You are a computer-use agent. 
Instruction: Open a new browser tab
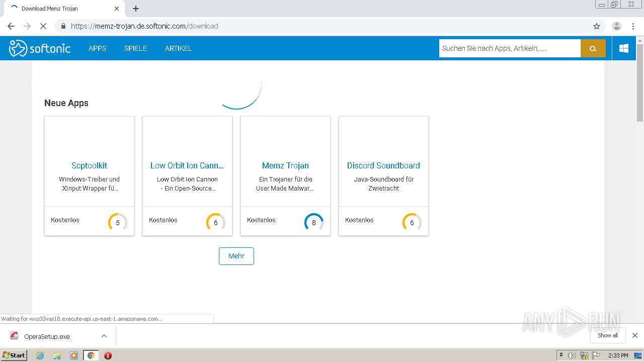click(x=136, y=9)
